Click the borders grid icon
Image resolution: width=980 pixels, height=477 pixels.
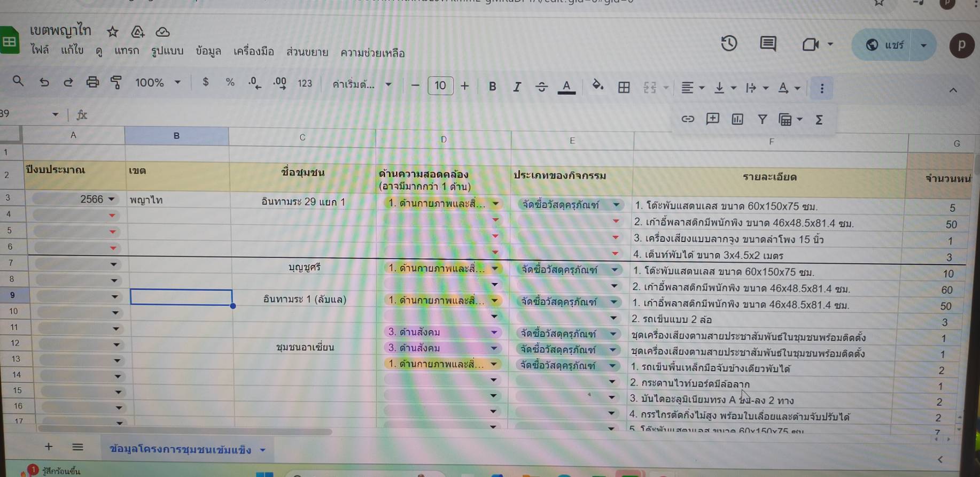pos(624,87)
